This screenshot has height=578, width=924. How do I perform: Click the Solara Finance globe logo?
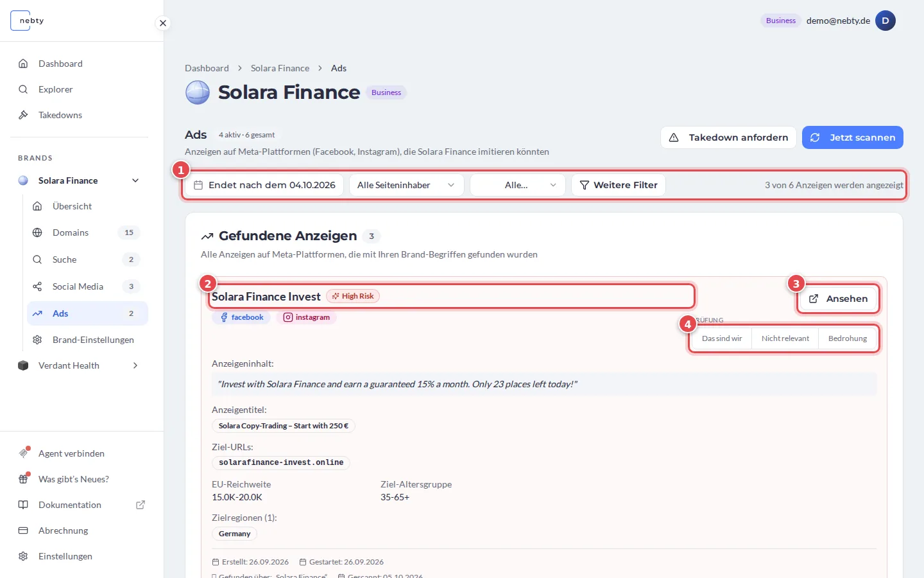coord(198,92)
